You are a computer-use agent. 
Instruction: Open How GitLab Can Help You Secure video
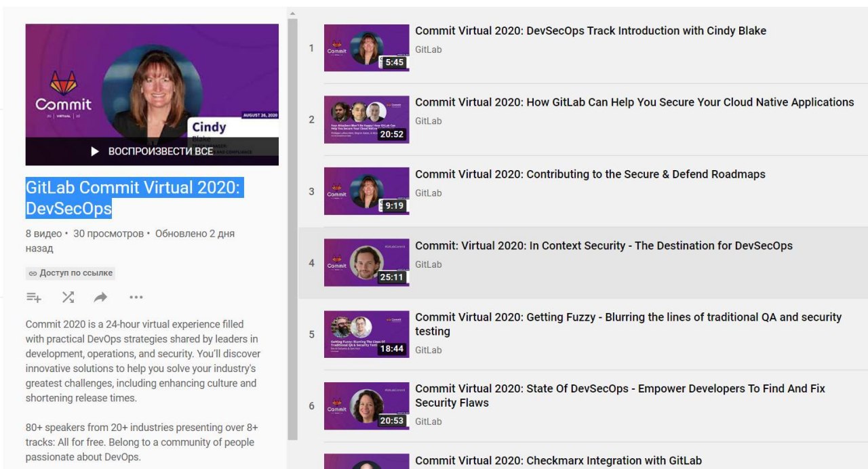click(x=635, y=102)
